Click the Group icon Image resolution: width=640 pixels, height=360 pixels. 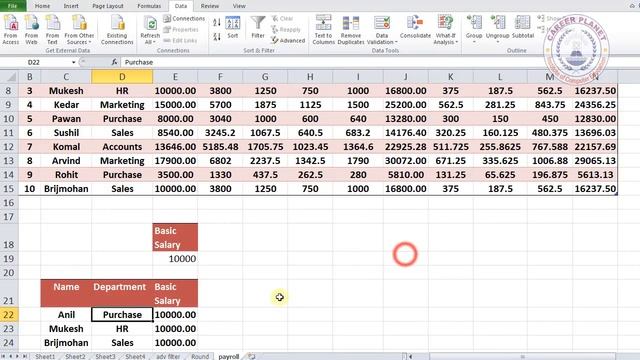coord(474,29)
